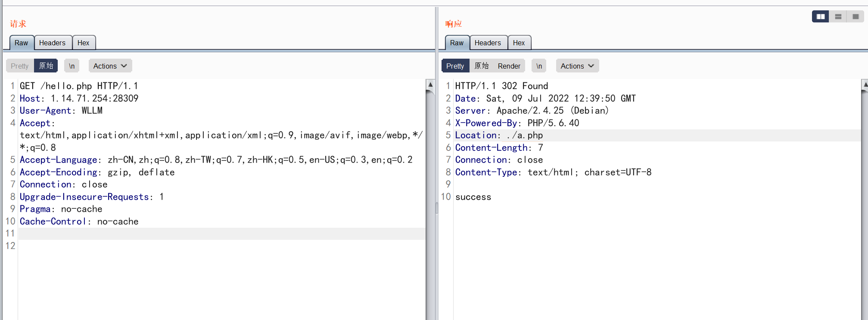Viewport: 868px width, 320px height.
Task: Toggle request newline \n display
Action: (x=72, y=66)
